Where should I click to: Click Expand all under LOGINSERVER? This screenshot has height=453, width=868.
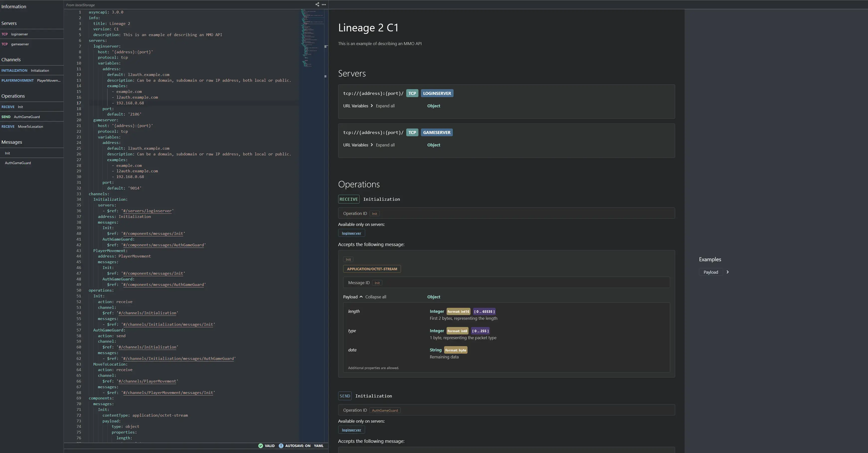tap(385, 106)
